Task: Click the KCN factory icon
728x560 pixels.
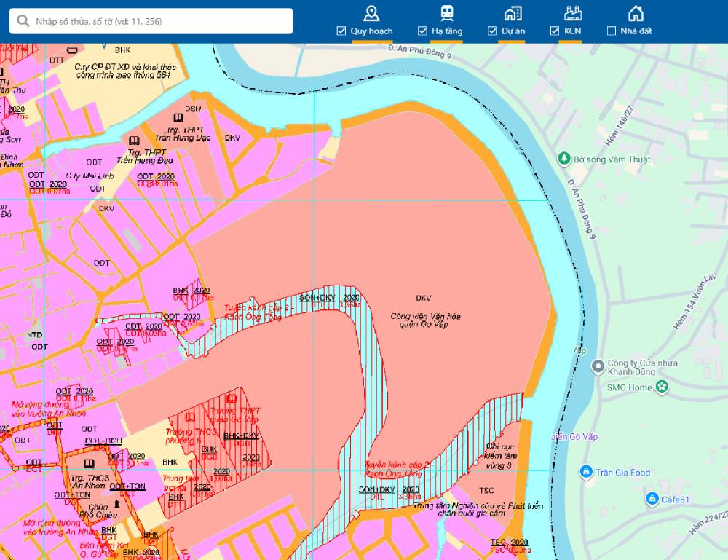Action: point(572,13)
